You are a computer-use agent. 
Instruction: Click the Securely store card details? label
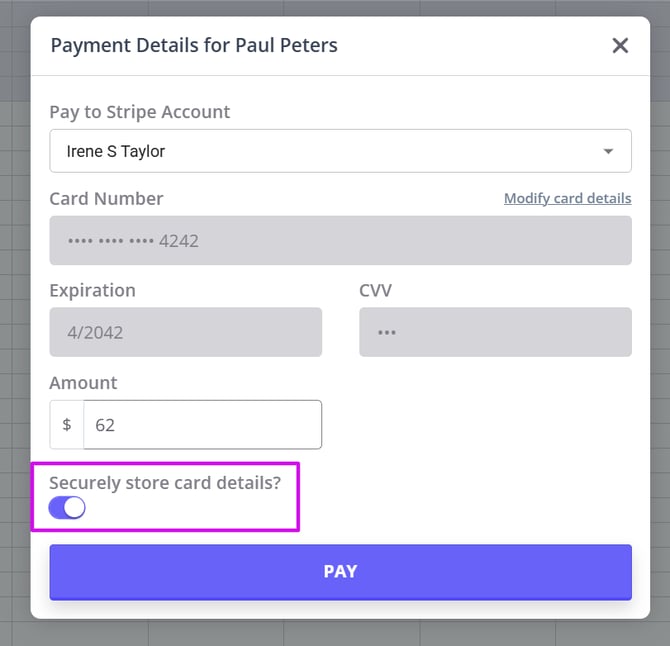(x=165, y=481)
